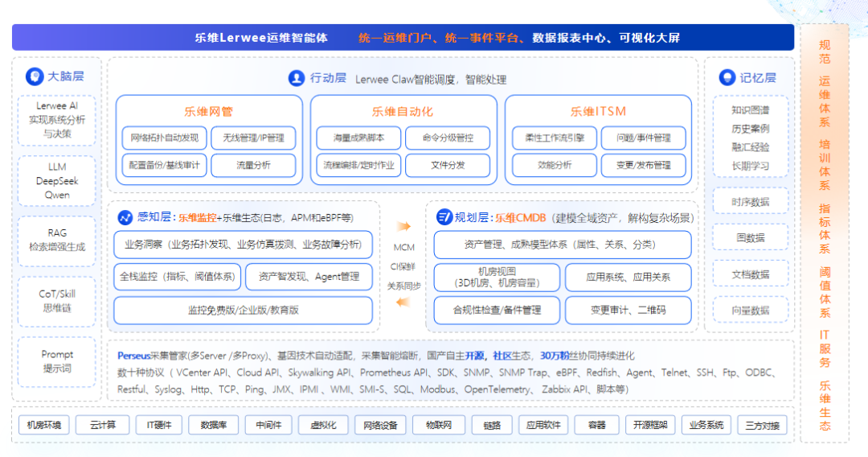This screenshot has width=868, height=457.
Task: Click the 虚拟化 tag
Action: tap(323, 425)
